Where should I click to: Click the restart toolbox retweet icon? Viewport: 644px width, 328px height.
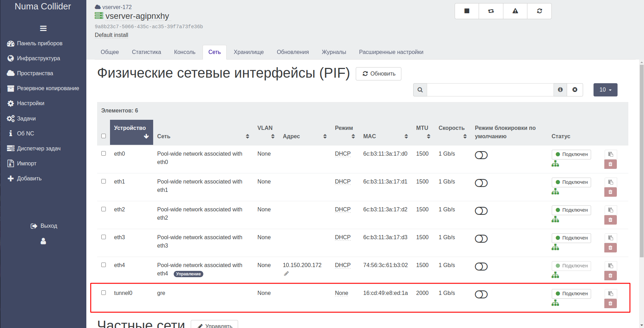(x=491, y=11)
